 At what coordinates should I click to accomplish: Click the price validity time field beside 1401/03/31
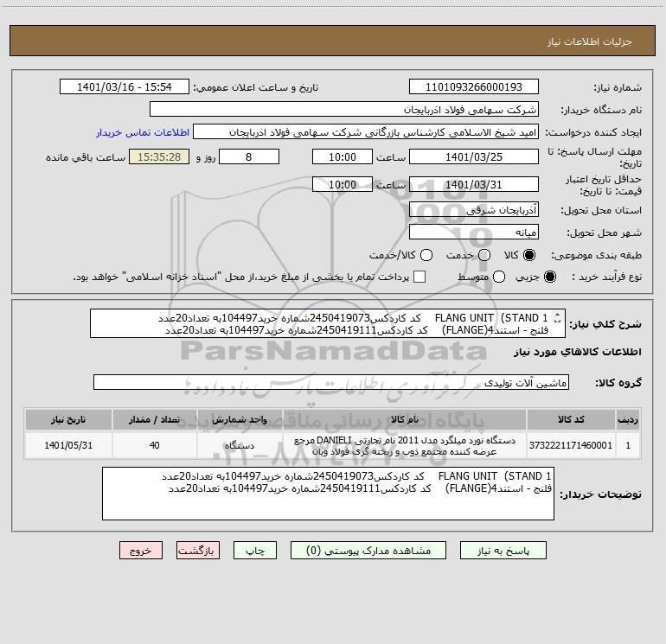(x=343, y=184)
